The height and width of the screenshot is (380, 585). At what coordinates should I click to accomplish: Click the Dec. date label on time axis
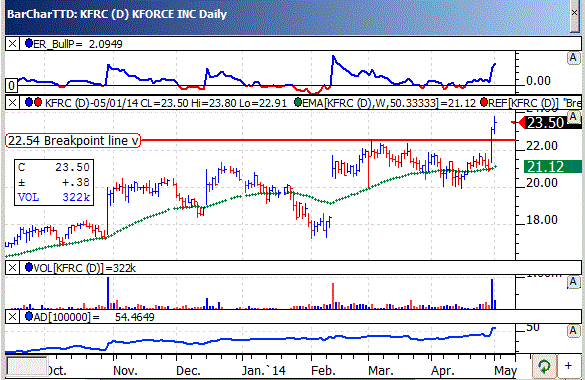coord(188,371)
